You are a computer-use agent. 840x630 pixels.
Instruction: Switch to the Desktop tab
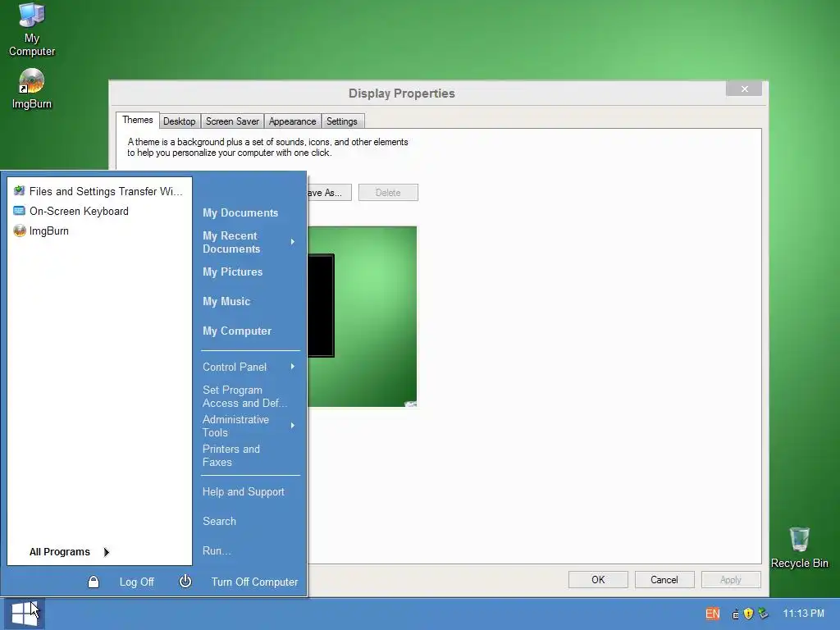pos(180,121)
